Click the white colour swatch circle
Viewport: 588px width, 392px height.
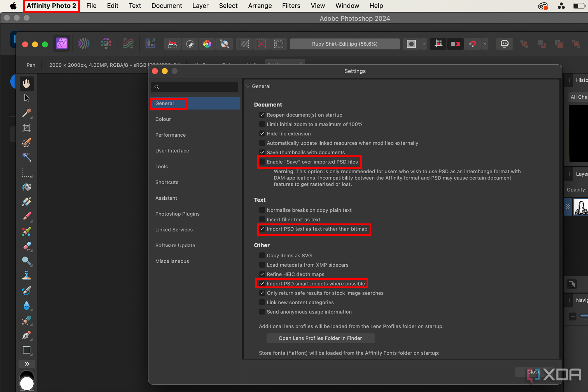[x=27, y=384]
